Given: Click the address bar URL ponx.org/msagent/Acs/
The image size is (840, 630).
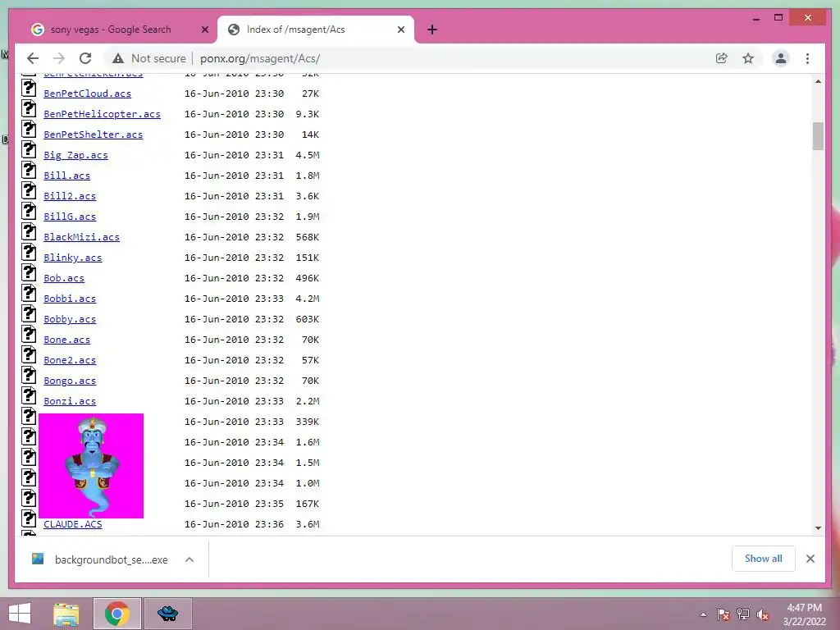Looking at the screenshot, I should [x=260, y=58].
